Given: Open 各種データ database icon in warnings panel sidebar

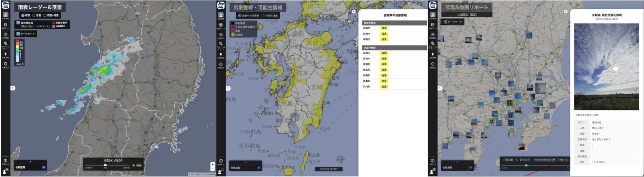Looking at the screenshot, I should pyautogui.click(x=221, y=25).
